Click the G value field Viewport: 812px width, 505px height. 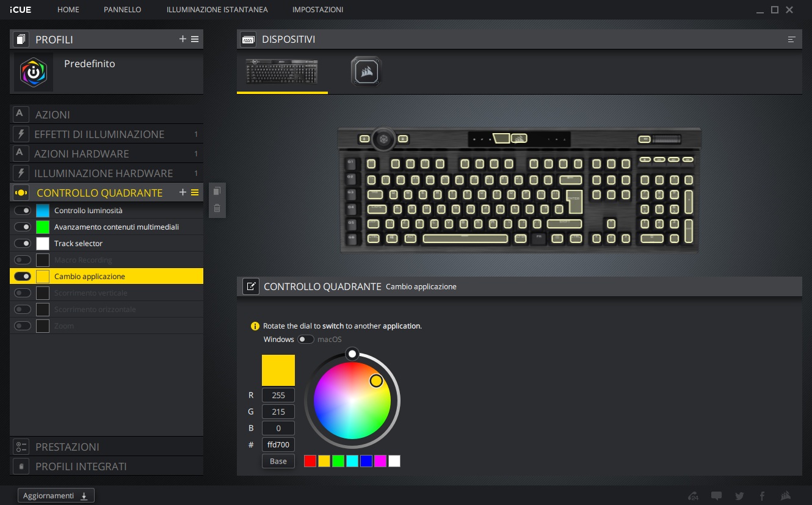[278, 412]
